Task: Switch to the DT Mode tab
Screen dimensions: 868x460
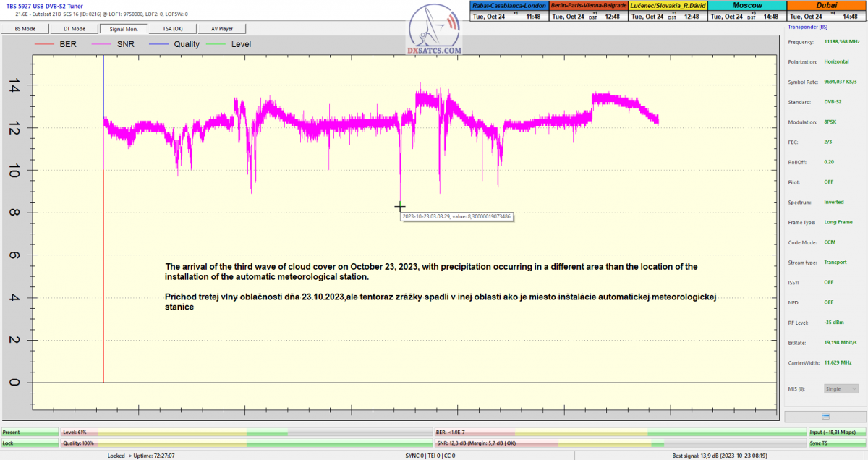Action: point(75,29)
